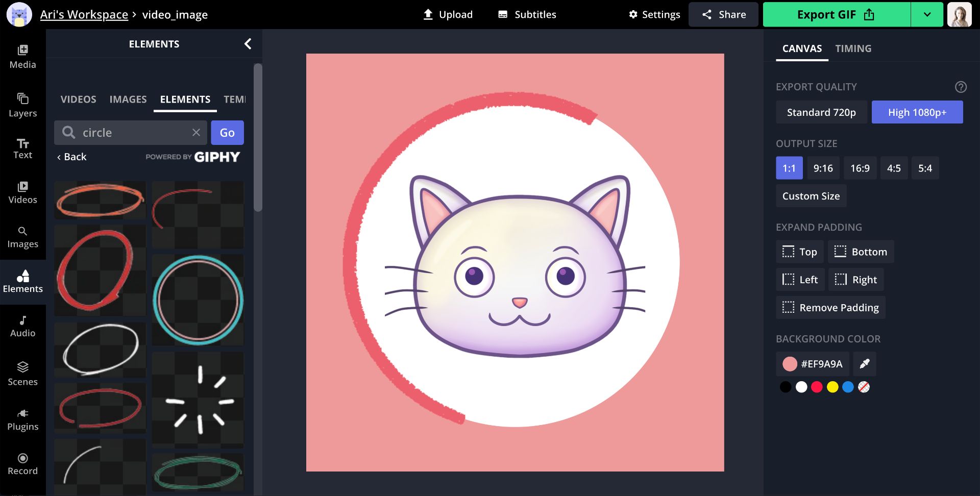
Task: Go back from the search results
Action: [x=72, y=157]
